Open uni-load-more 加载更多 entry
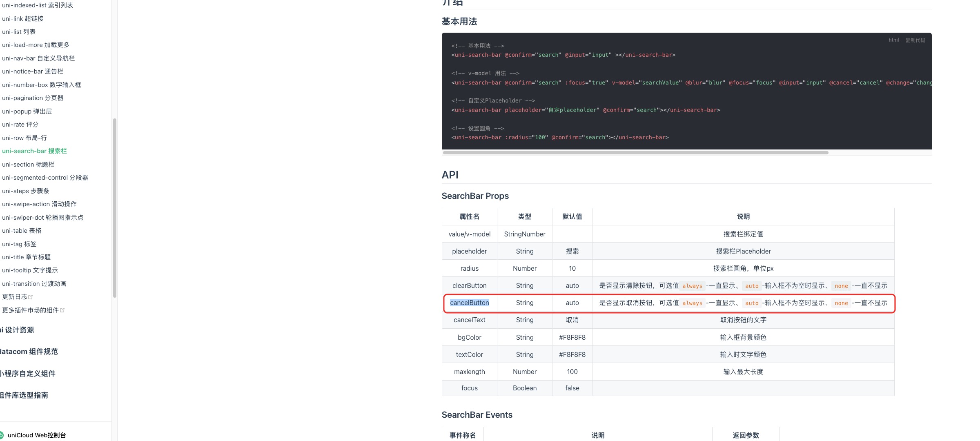Screen dimensions: 980x441 coord(36,45)
